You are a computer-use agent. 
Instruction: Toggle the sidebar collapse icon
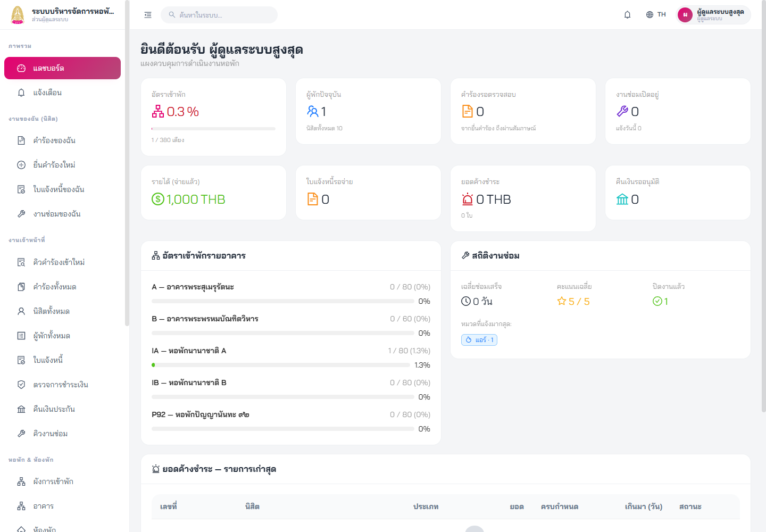(148, 15)
